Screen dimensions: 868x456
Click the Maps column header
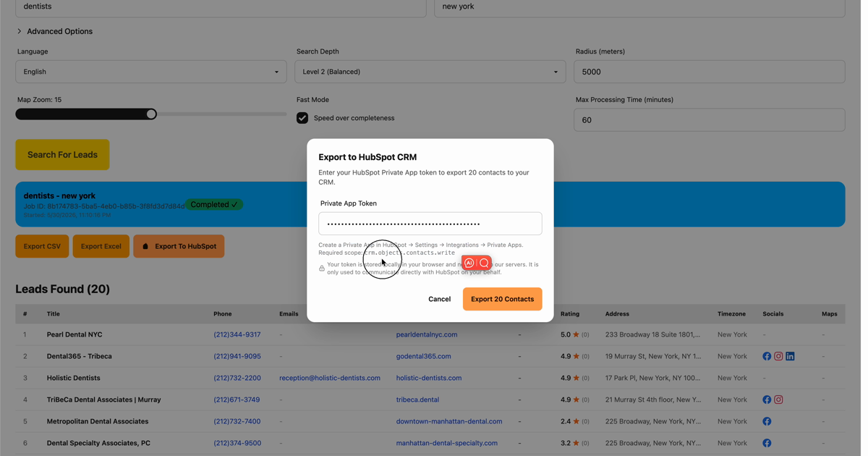pyautogui.click(x=830, y=314)
